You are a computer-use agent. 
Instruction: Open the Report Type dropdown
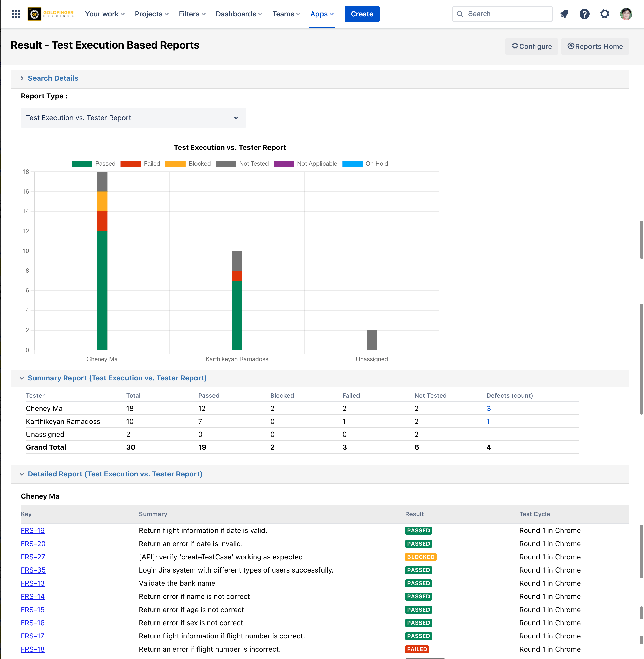pyautogui.click(x=133, y=118)
